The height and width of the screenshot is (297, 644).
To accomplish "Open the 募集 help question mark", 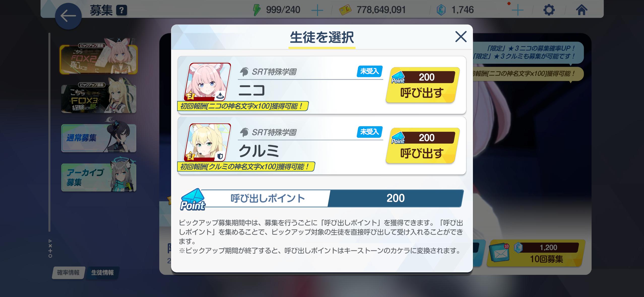I will click(121, 11).
